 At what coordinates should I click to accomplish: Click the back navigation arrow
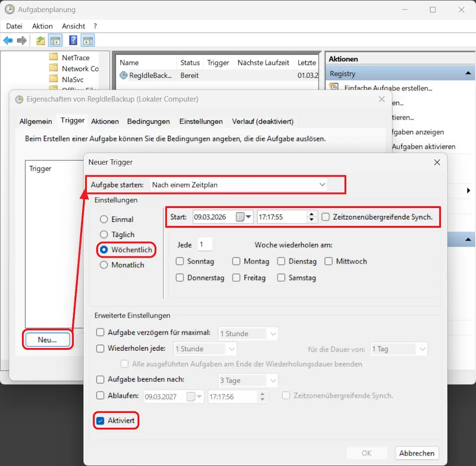pyautogui.click(x=7, y=40)
